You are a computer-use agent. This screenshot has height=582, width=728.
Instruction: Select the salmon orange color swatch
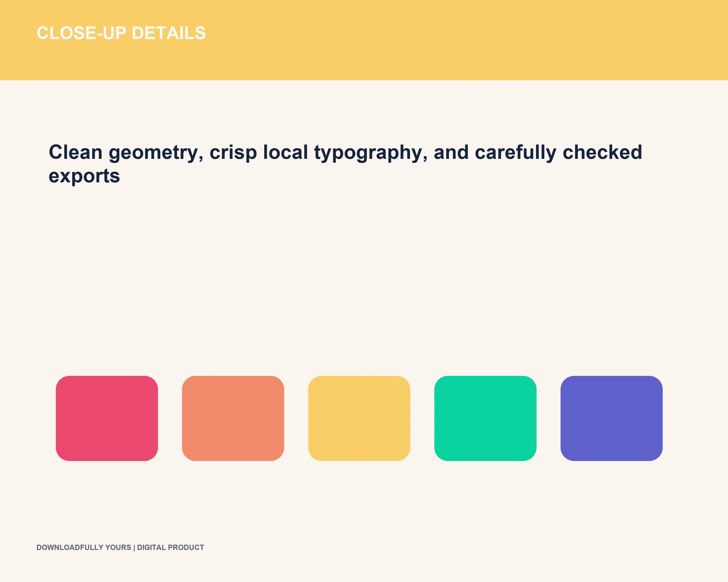coord(233,418)
